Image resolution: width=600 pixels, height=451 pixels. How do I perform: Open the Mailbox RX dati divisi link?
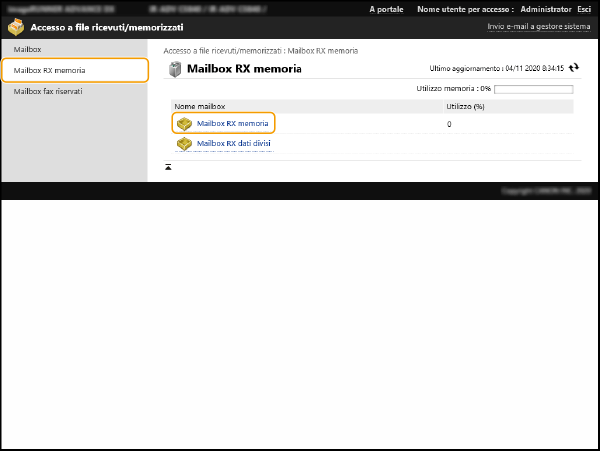(x=233, y=144)
